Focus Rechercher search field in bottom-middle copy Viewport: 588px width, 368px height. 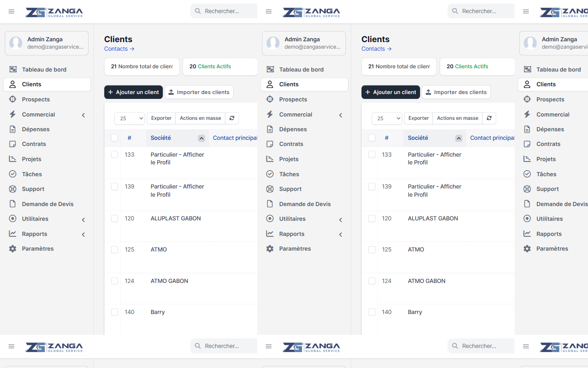tap(481, 346)
